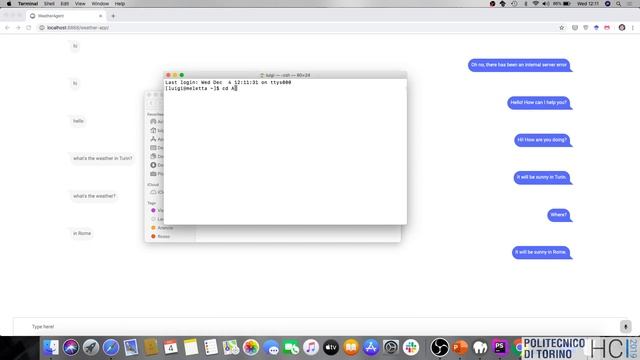Select purple tag in Finder sidebar
Screen dimensions: 640x360
point(156,210)
